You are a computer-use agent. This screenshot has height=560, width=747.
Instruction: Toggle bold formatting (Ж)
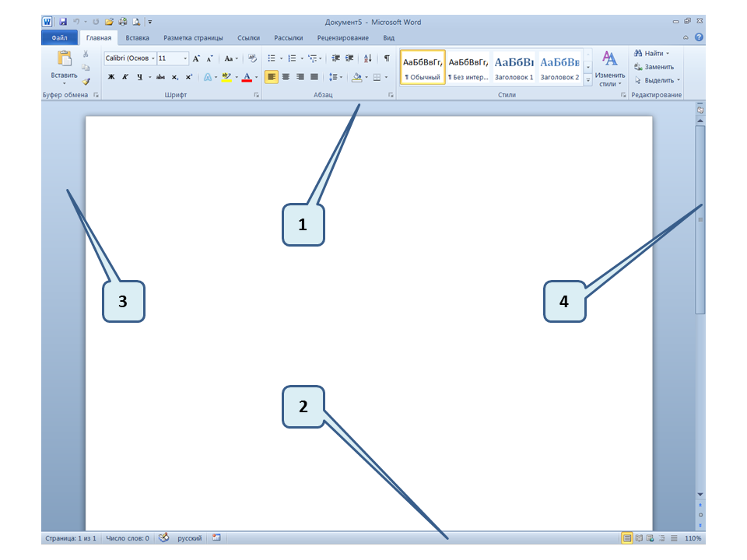tap(110, 77)
